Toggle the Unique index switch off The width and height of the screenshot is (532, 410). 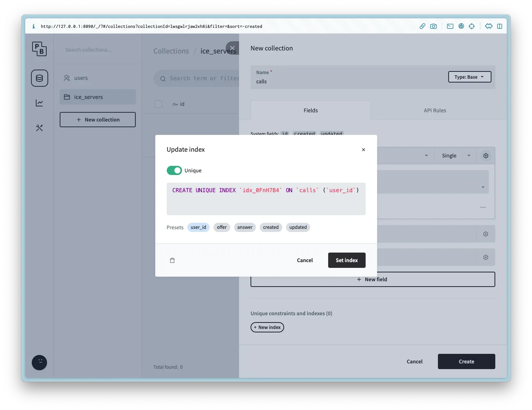tap(174, 170)
